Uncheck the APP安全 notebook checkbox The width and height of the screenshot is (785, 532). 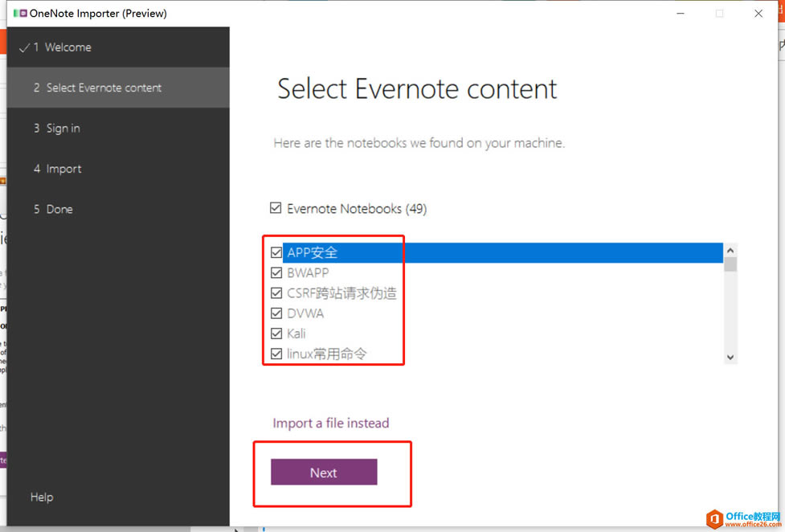pos(276,252)
